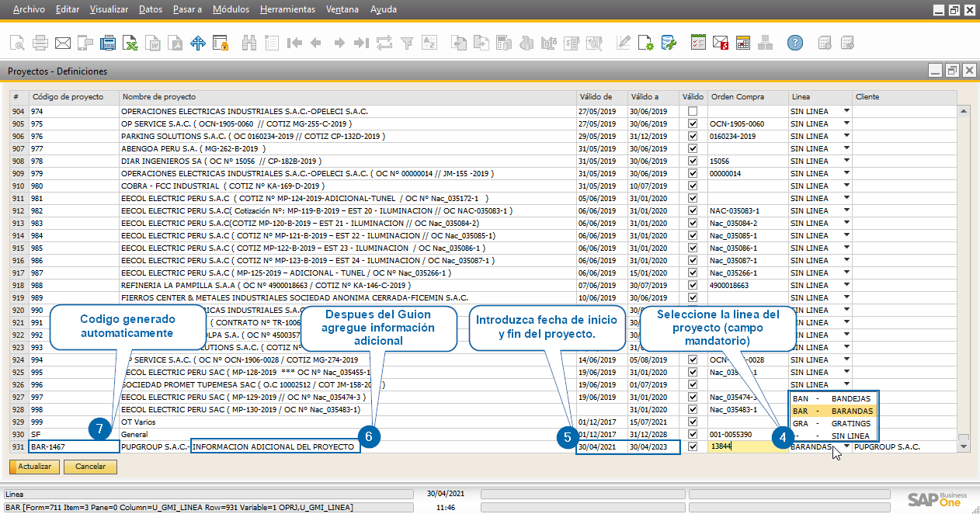Go to the next record arrow

click(x=339, y=43)
